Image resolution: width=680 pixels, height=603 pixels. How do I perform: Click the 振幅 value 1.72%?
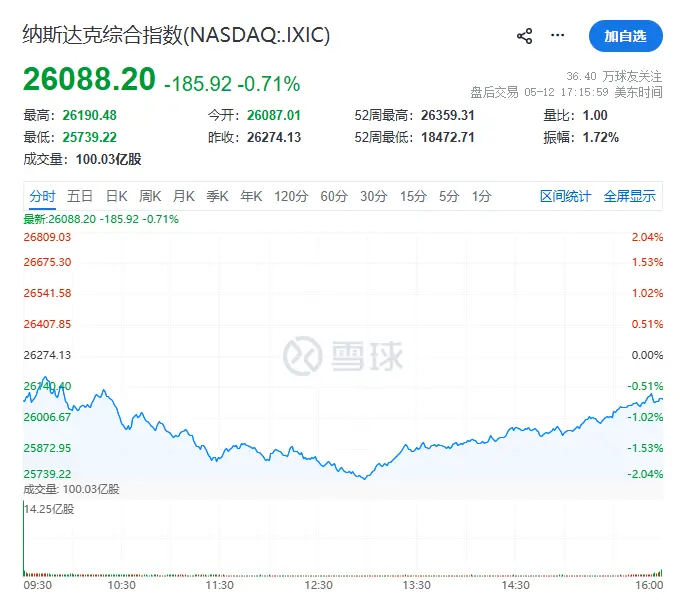coord(600,137)
